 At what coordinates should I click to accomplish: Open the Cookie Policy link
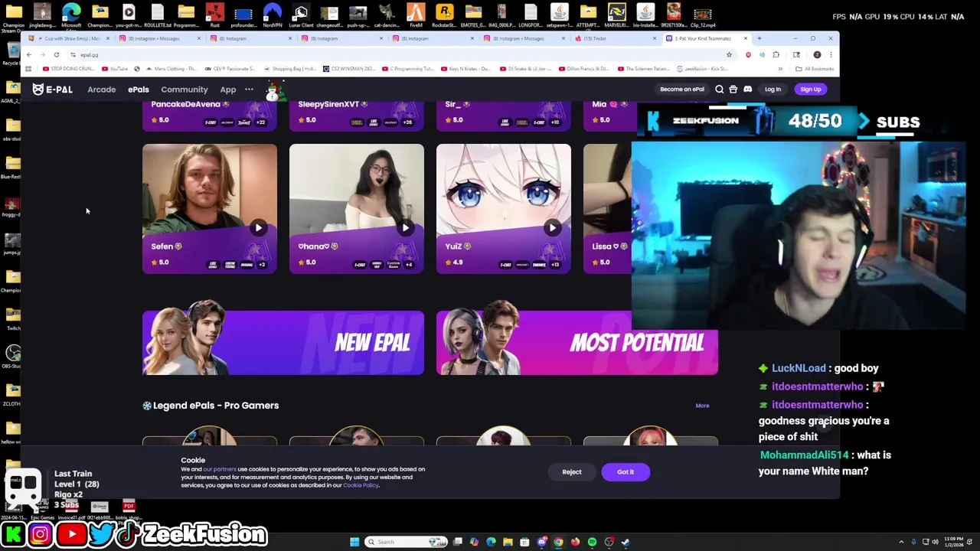click(x=361, y=485)
